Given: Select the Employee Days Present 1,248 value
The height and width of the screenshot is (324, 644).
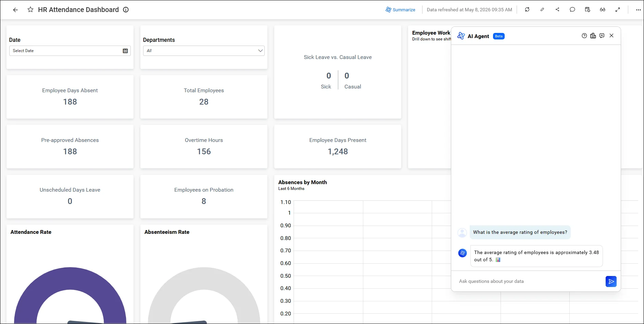Looking at the screenshot, I should [x=338, y=152].
